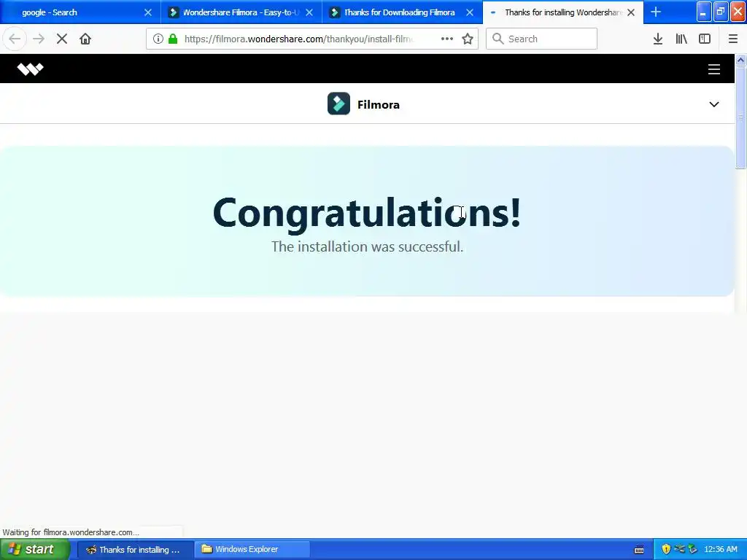The image size is (747, 560).
Task: Select Thanks for installing taskbar button
Action: pyautogui.click(x=135, y=550)
